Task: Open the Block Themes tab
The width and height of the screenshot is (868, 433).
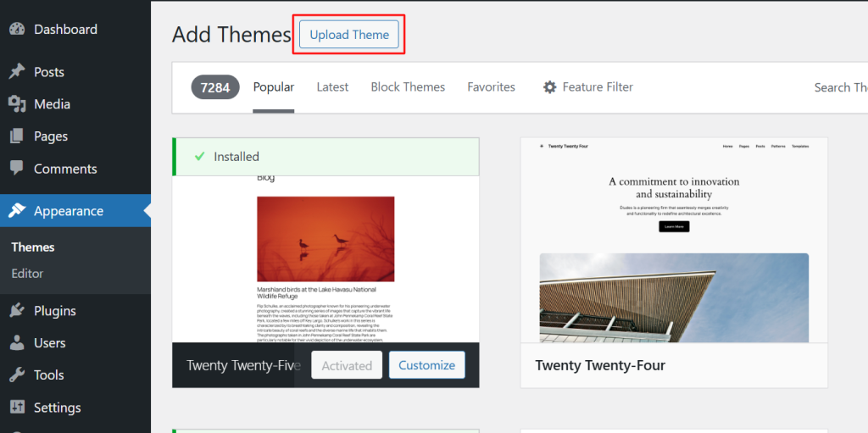Action: (x=408, y=87)
